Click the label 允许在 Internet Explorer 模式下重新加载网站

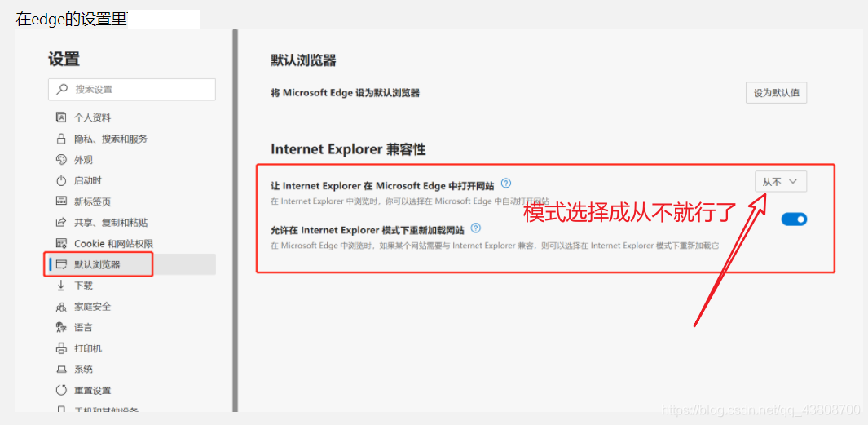[x=367, y=229]
